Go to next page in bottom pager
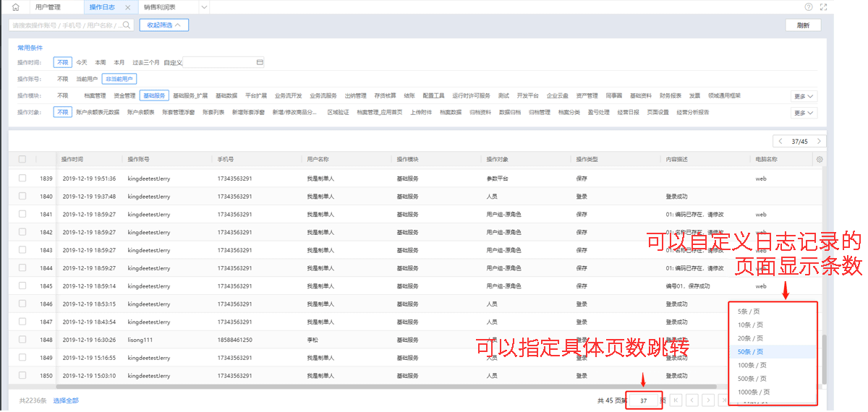Screen dimensions: 868x412 708,400
